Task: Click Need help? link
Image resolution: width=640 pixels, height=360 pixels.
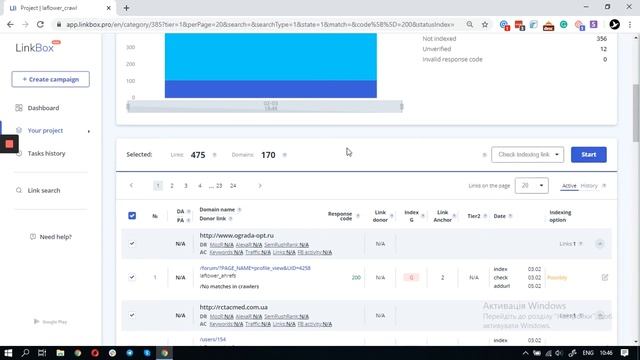Action: 56,237
